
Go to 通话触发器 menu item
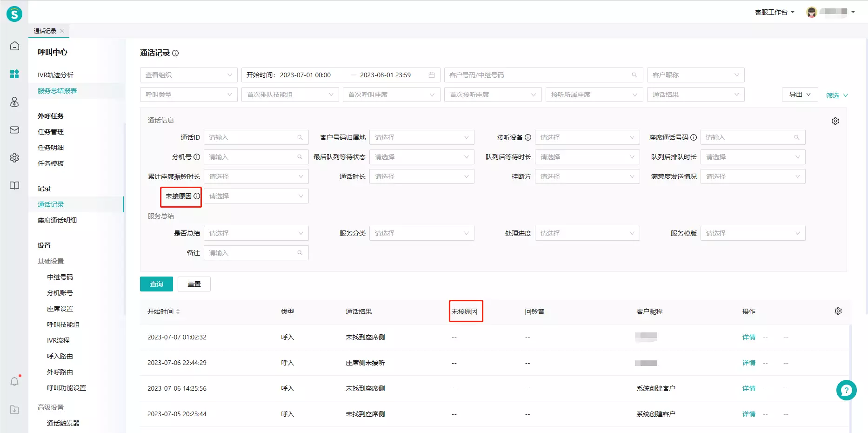click(x=63, y=423)
